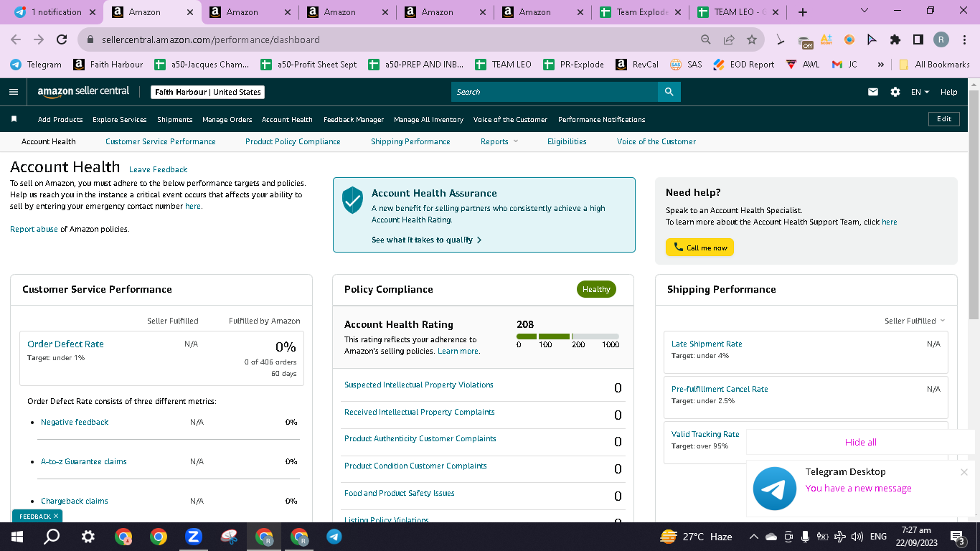The image size is (980, 551).
Task: Dismiss the FEEDBACK tag with its X
Action: 56,516
